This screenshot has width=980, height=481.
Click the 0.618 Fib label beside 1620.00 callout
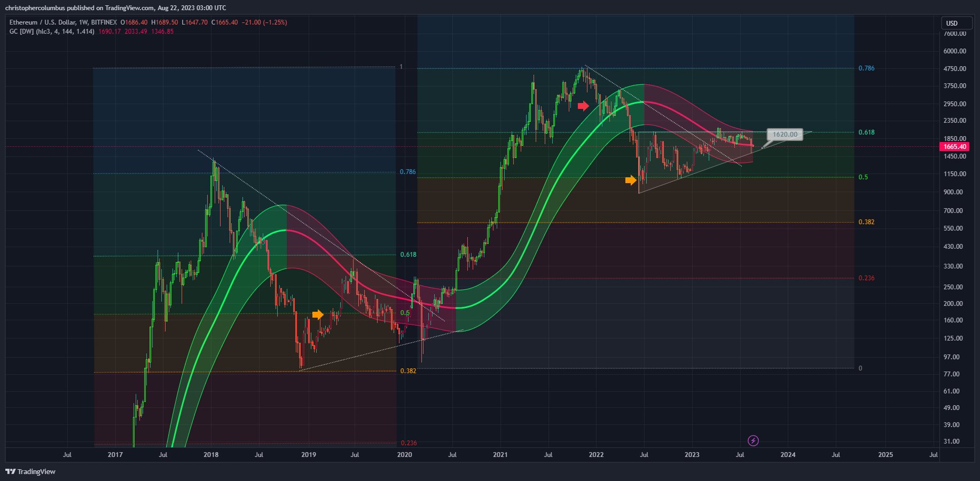coord(866,132)
